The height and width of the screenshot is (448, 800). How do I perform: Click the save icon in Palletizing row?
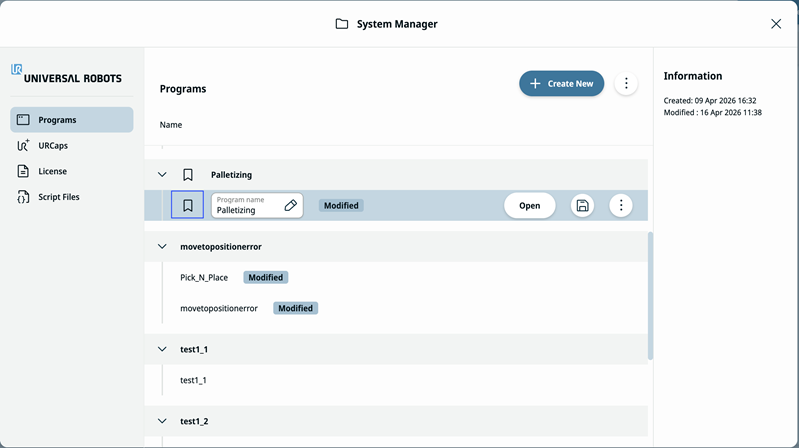point(582,206)
